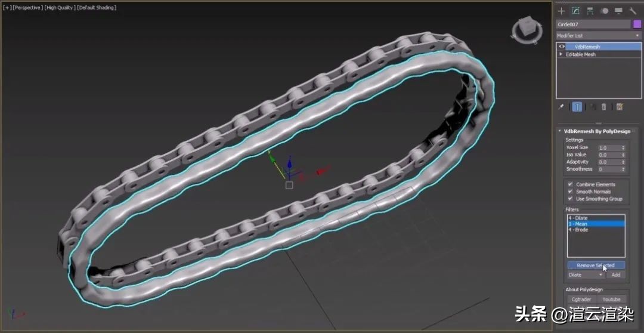Open the Motion panel icon
This screenshot has height=333, width=644.
coord(604,11)
